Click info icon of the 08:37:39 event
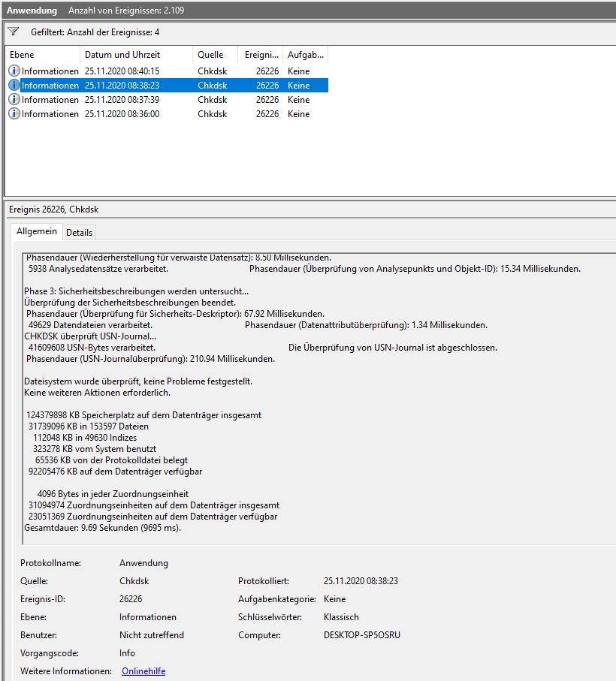 pos(14,99)
